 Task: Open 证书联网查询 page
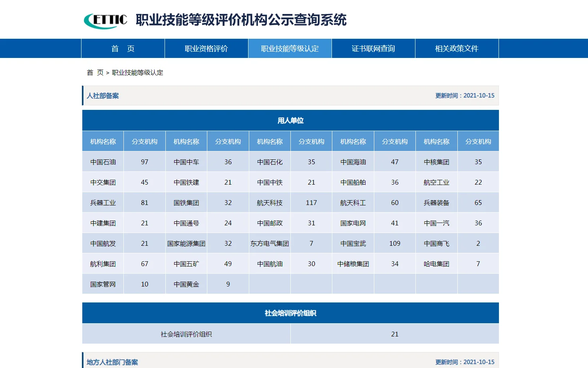[x=373, y=48]
